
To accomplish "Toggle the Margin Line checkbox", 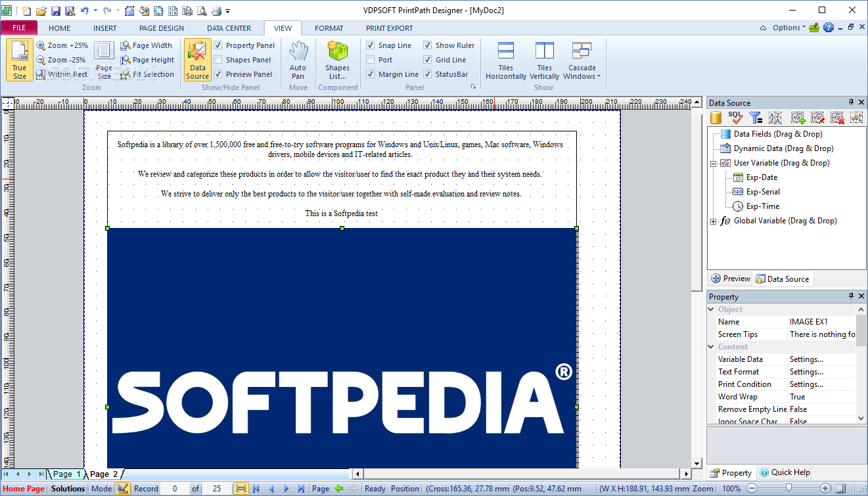I will click(x=371, y=74).
